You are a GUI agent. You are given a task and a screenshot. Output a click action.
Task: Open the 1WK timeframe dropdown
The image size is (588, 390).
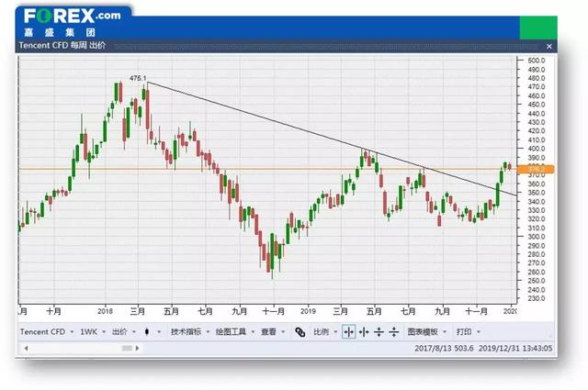[x=93, y=332]
